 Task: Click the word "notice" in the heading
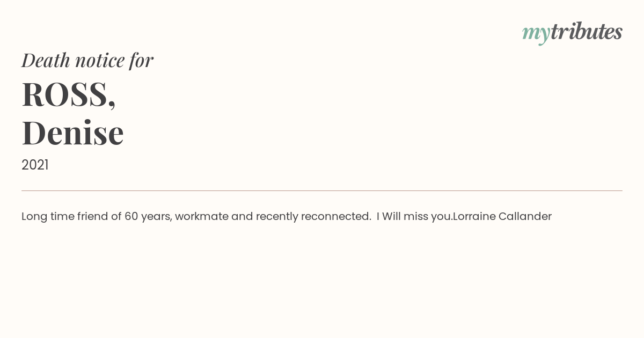100,61
